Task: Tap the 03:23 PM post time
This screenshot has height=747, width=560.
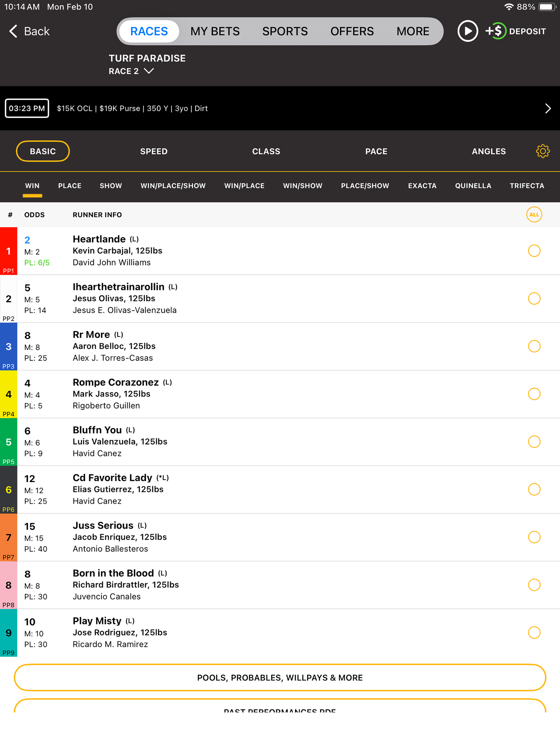Action: tap(27, 108)
